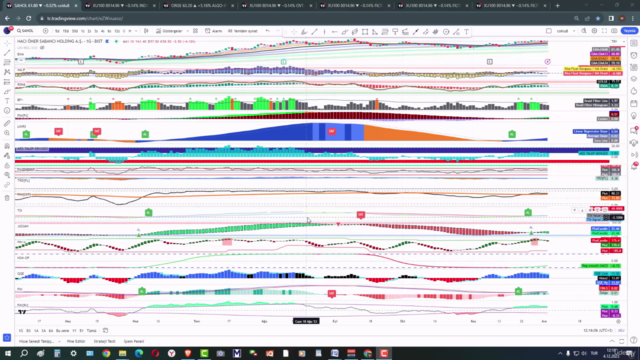Toggle fullscreen mode icon
Viewport: 640px width, 360px height.
pos(604,31)
